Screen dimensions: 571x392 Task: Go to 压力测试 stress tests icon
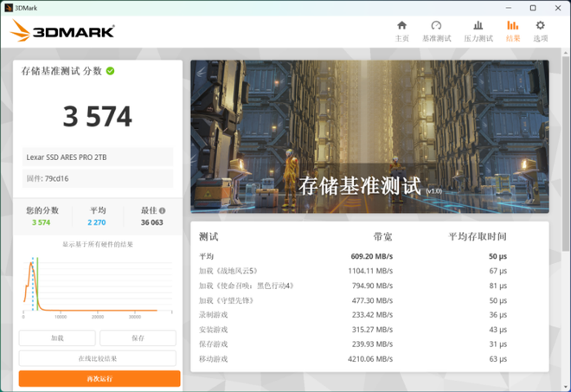coord(478,26)
